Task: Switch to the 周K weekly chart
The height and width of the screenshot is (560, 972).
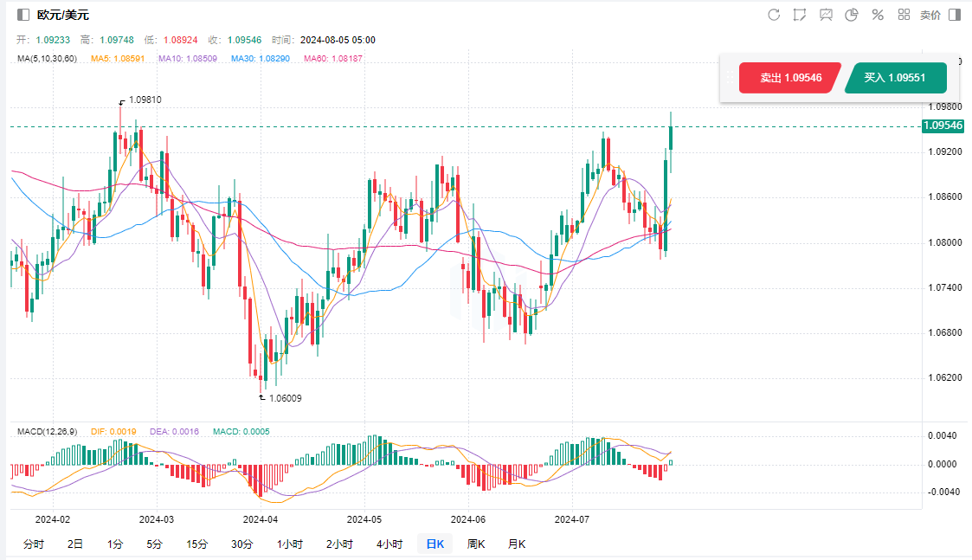Action: pos(476,544)
